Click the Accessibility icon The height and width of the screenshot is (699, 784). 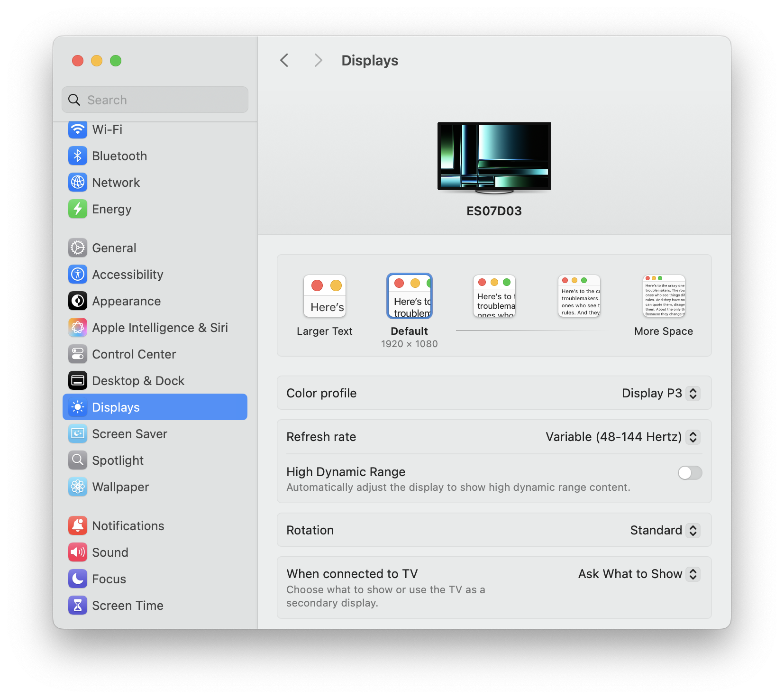[78, 274]
